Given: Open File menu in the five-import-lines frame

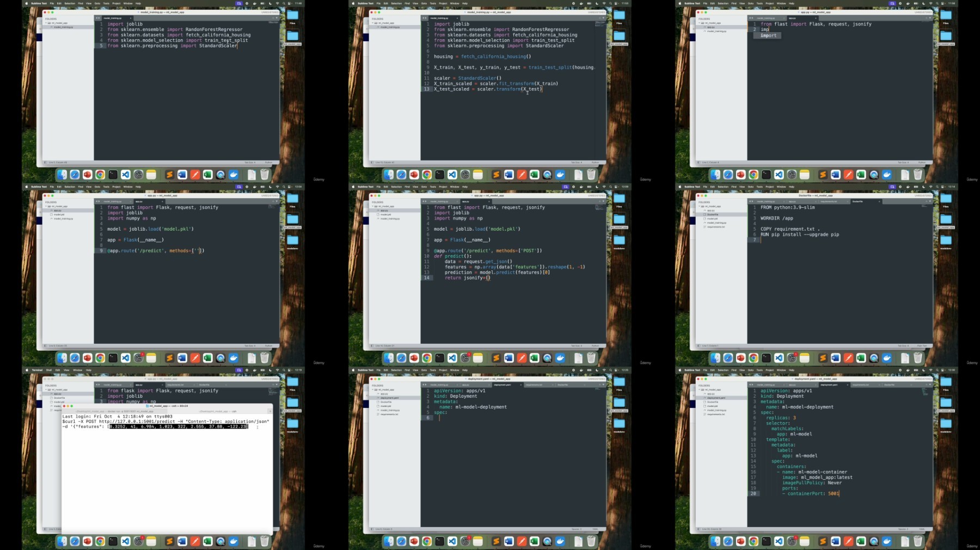Looking at the screenshot, I should coord(52,3).
